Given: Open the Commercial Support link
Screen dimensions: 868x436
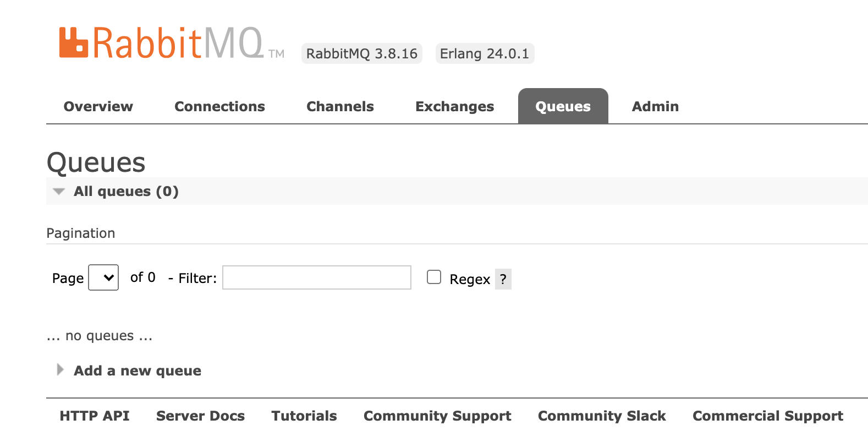Looking at the screenshot, I should [x=768, y=416].
